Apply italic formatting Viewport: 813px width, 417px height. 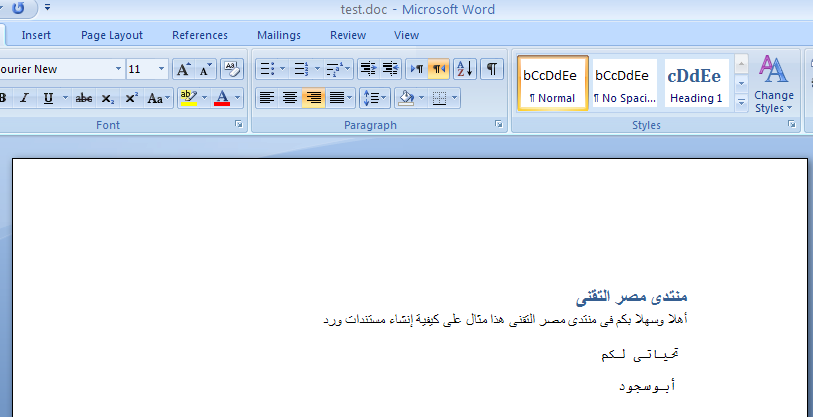[24, 98]
